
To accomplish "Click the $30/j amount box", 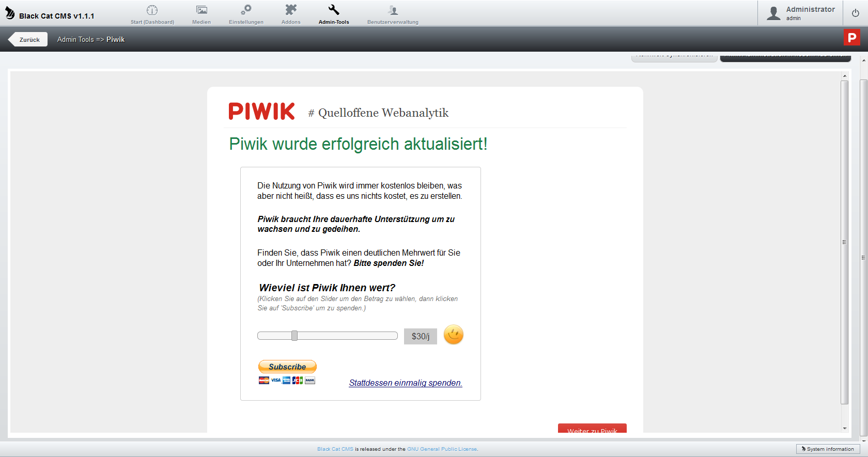I will (421, 336).
